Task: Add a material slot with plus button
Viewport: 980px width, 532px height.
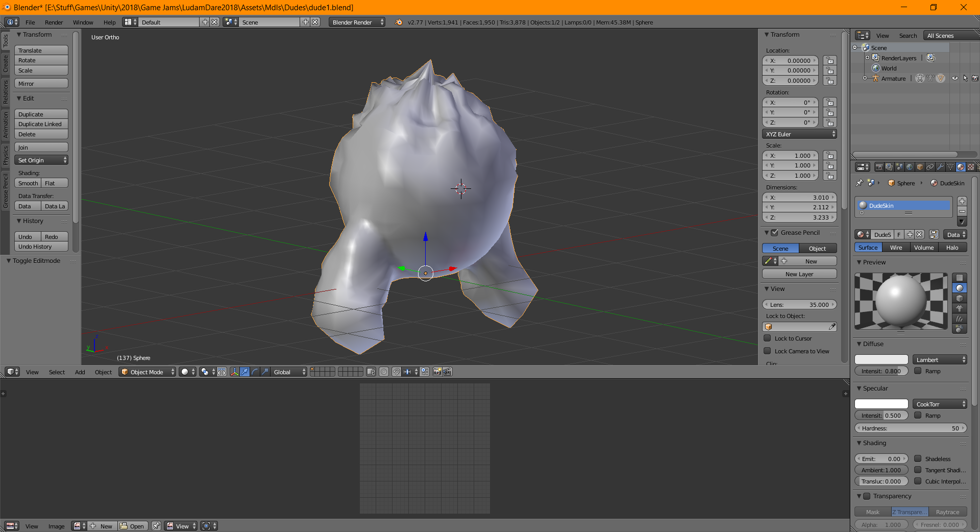Action: pos(962,201)
